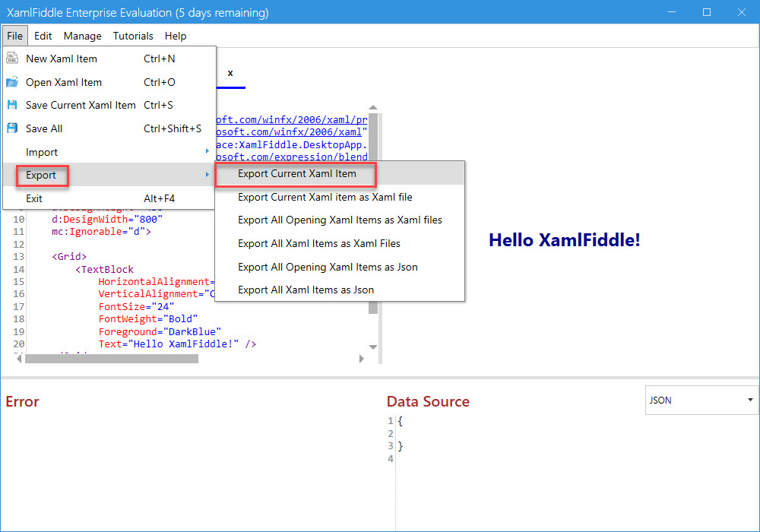Click the Foreground="DarkBlue" code line
Screen dimensions: 760x532
coord(160,331)
